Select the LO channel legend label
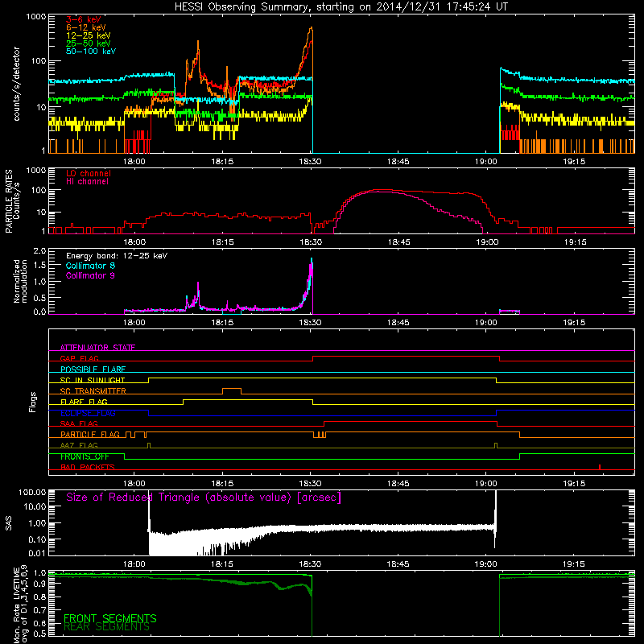 89,173
